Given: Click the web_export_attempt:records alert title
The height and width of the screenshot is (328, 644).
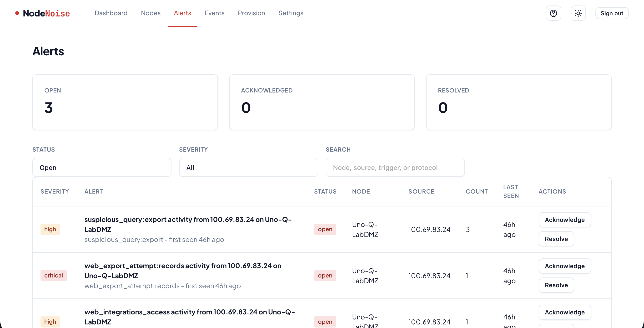Looking at the screenshot, I should [x=183, y=271].
